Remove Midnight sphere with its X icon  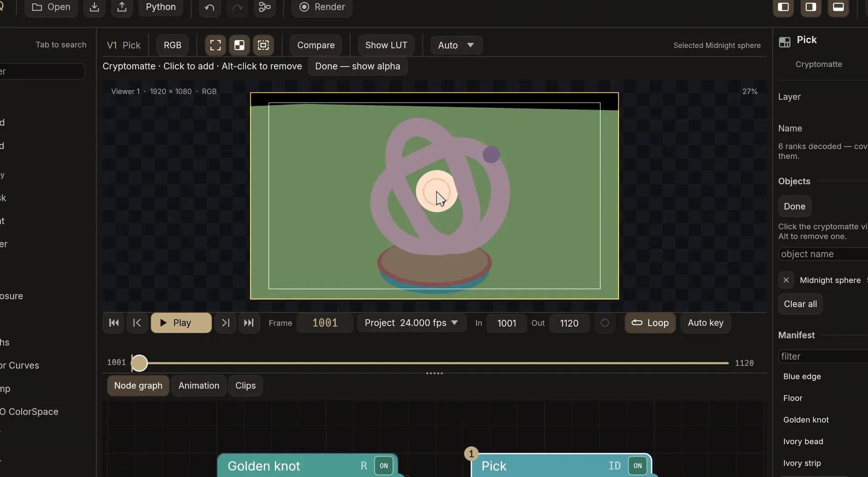click(786, 280)
